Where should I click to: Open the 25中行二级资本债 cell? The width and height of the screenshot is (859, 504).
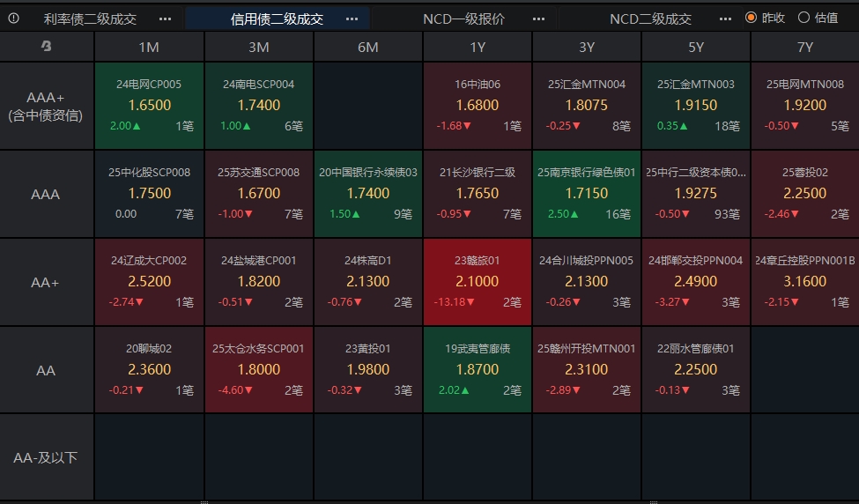(x=696, y=194)
